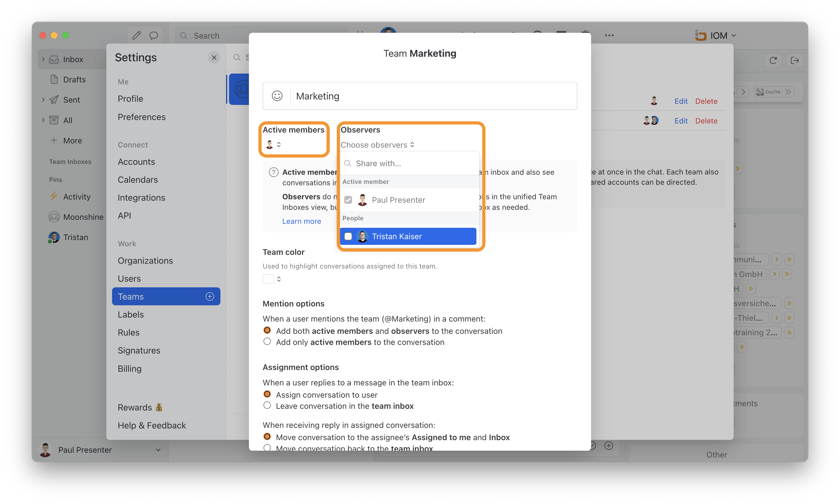
Task: Open Signatures settings
Action: pyautogui.click(x=139, y=350)
